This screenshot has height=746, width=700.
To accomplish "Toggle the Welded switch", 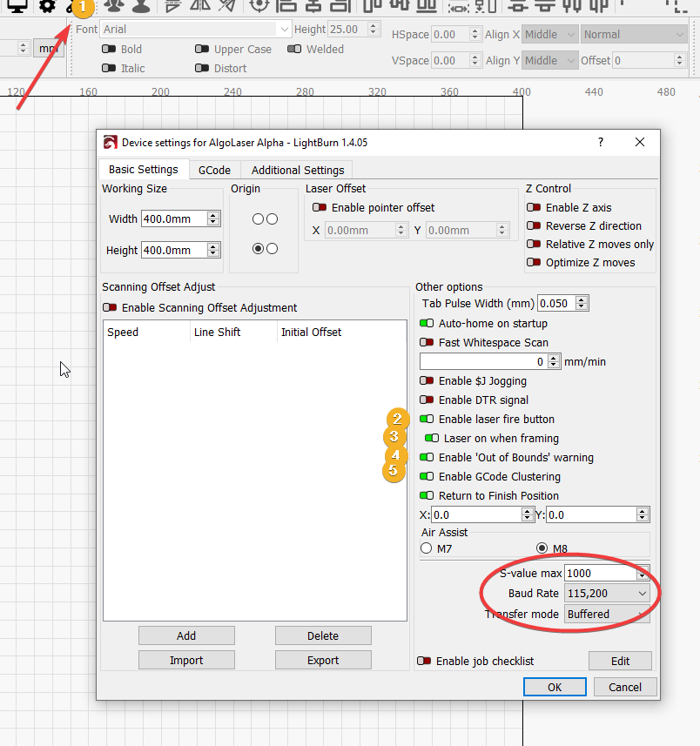I will (294, 49).
